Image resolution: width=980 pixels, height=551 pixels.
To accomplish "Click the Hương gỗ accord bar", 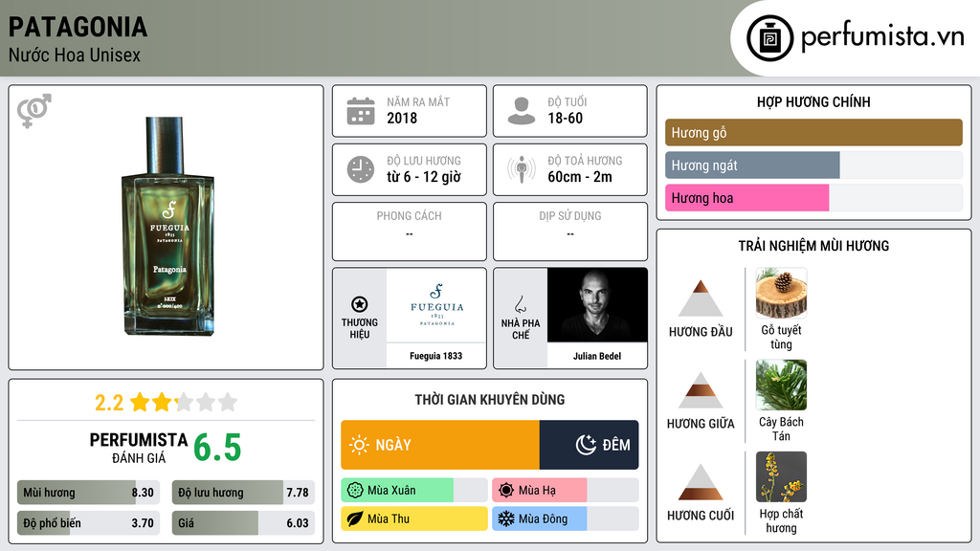I will pyautogui.click(x=813, y=132).
